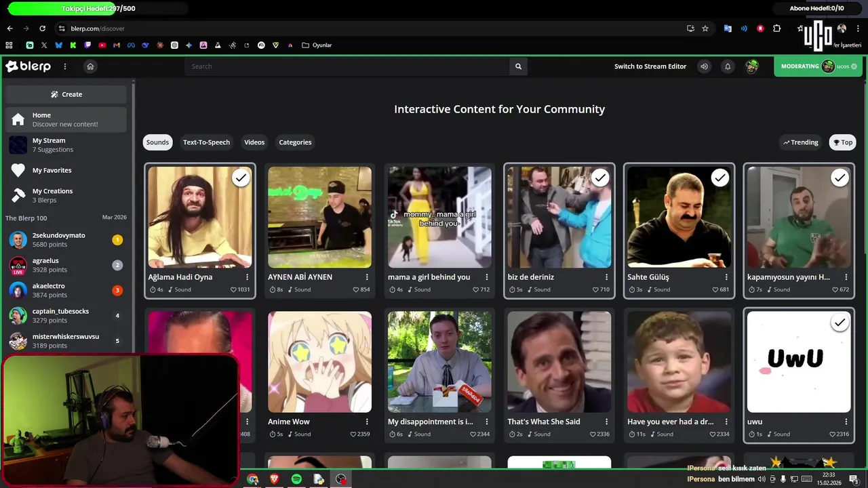
Task: Open Spotify from the taskbar
Action: pyautogui.click(x=296, y=479)
